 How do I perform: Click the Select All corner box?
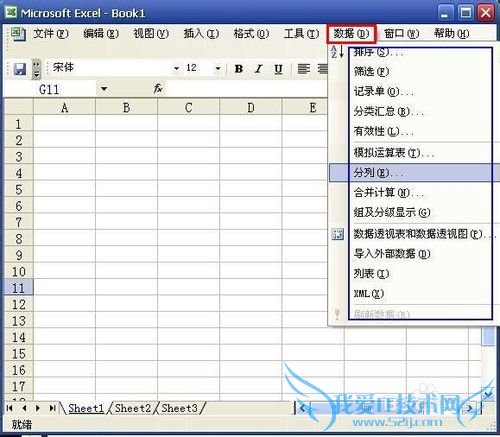point(19,107)
